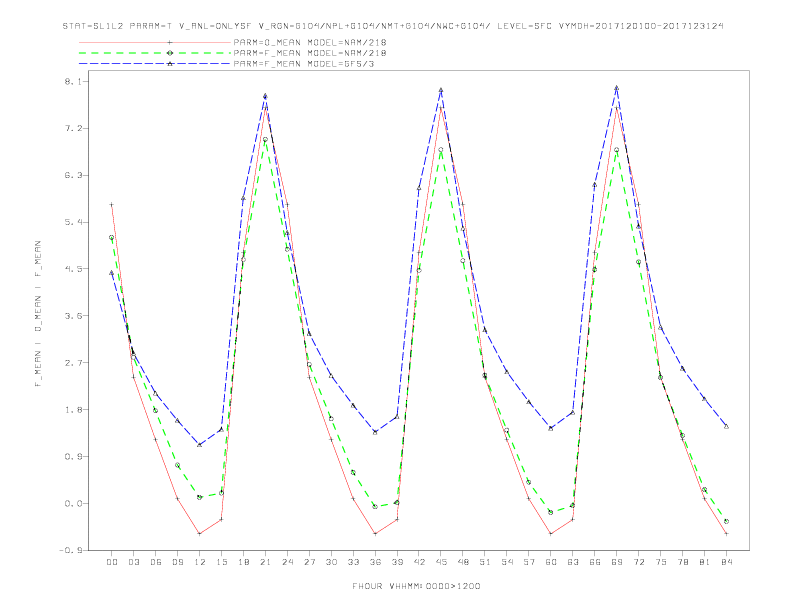Click the green circle data point at hour 00
The width and height of the screenshot is (792, 612).
click(112, 237)
